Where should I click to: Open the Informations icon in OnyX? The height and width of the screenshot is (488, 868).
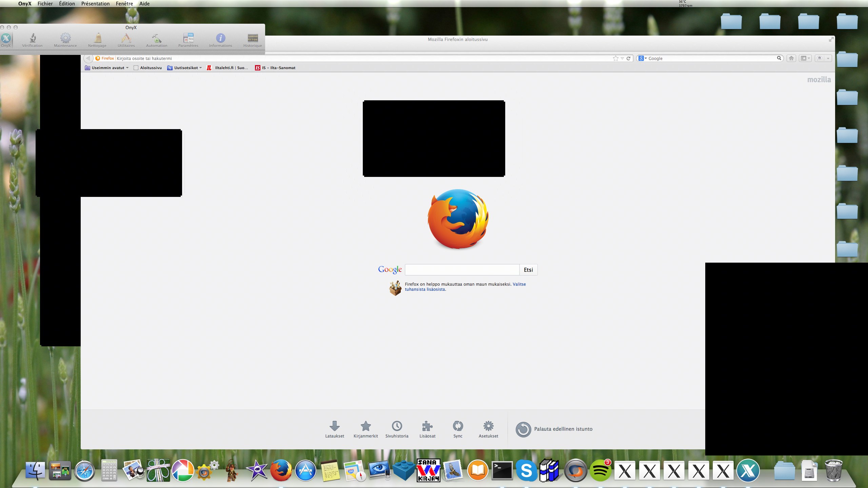220,38
